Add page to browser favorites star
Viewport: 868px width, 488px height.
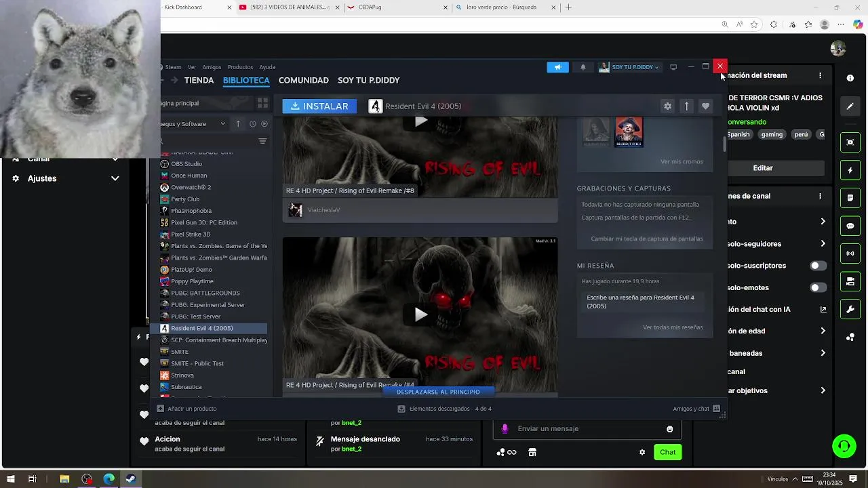[x=753, y=24]
